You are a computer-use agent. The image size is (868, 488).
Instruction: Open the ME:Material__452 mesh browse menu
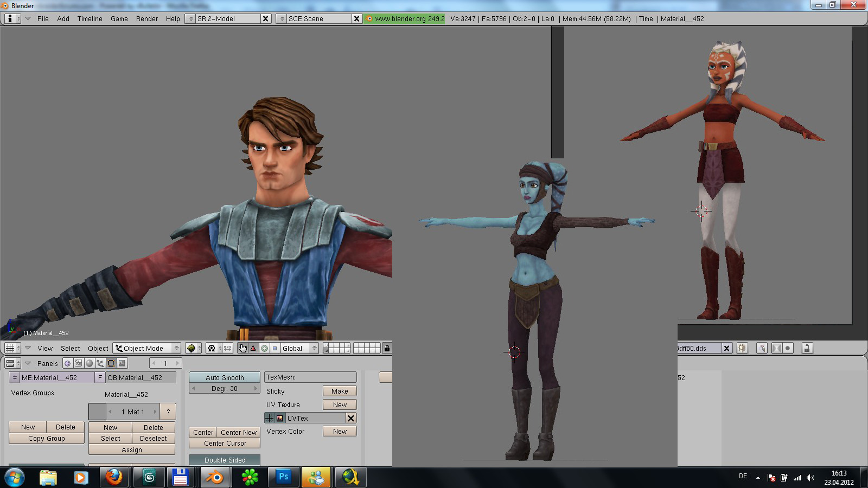(15, 377)
